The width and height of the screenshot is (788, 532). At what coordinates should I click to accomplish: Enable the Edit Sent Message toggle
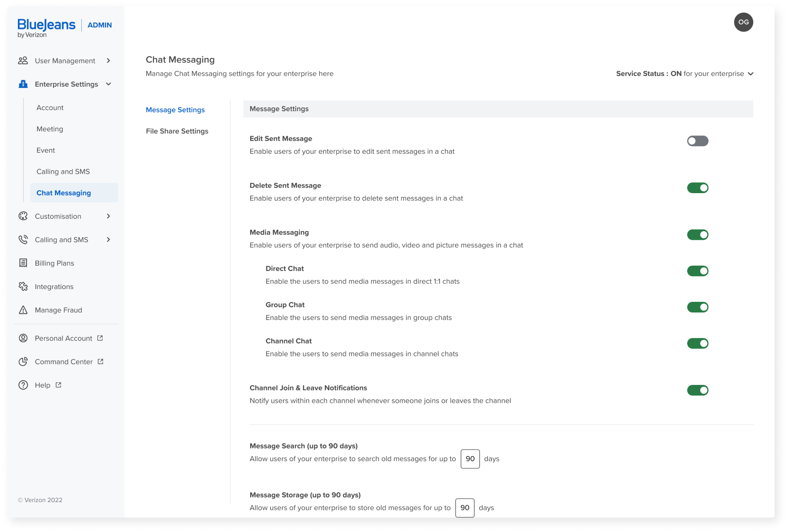pyautogui.click(x=697, y=141)
